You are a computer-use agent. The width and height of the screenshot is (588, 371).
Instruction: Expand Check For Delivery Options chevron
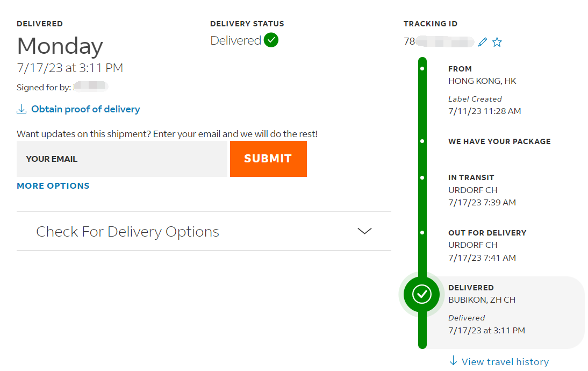364,231
